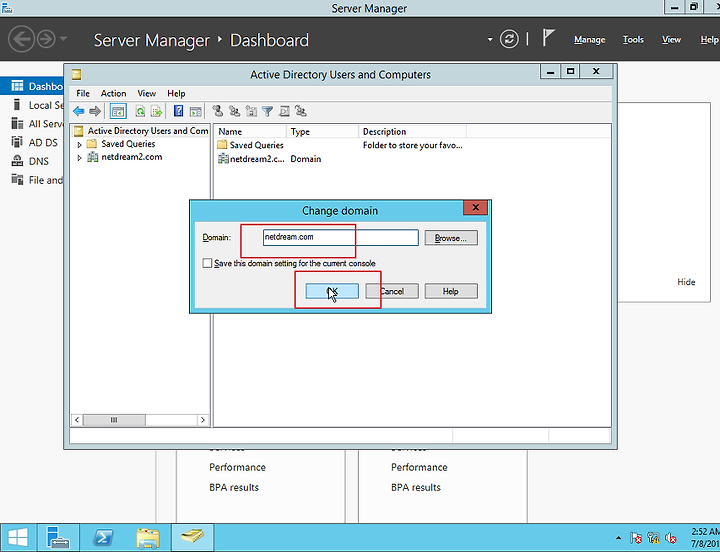The image size is (720, 552).
Task: Click the Domain text input field
Action: 341,237
